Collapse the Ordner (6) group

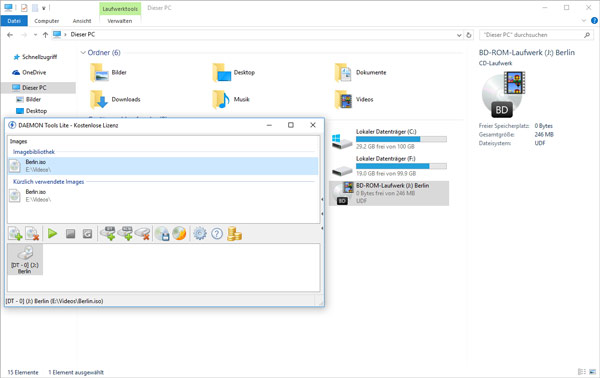click(83, 52)
